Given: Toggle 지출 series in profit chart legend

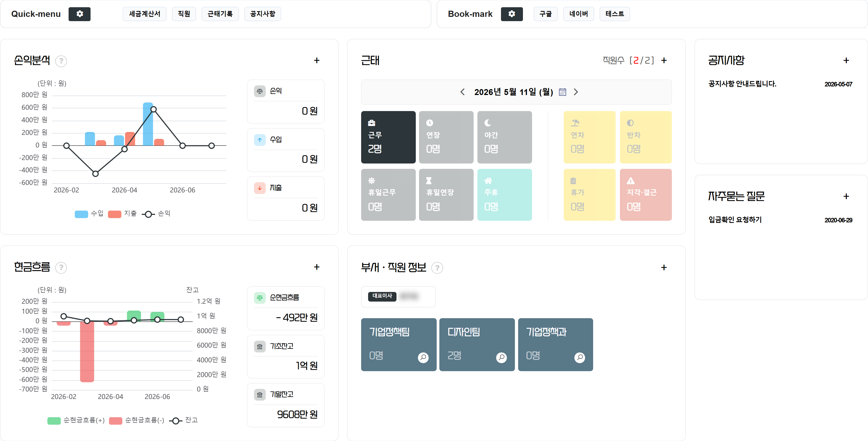Looking at the screenshot, I should [122, 214].
